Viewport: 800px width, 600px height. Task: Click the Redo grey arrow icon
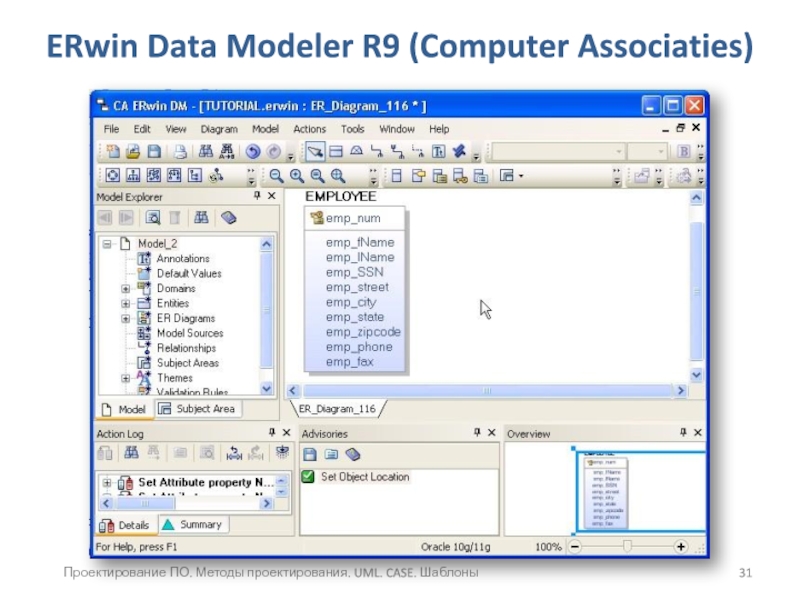pos(274,152)
